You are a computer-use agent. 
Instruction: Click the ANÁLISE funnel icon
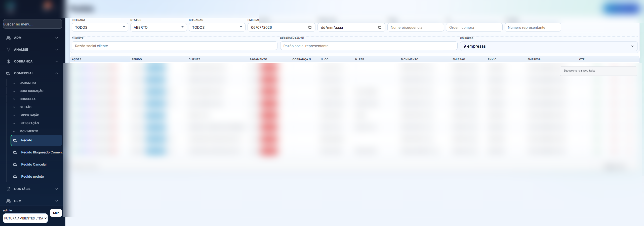pos(9,50)
